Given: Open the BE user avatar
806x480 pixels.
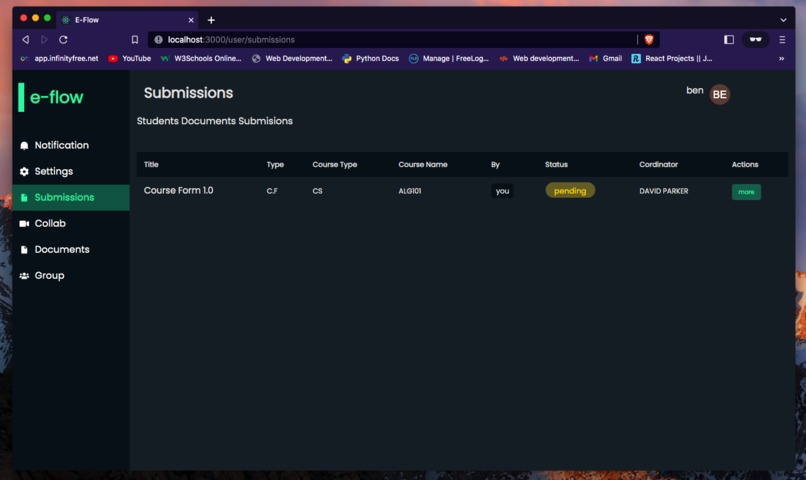Looking at the screenshot, I should [719, 95].
